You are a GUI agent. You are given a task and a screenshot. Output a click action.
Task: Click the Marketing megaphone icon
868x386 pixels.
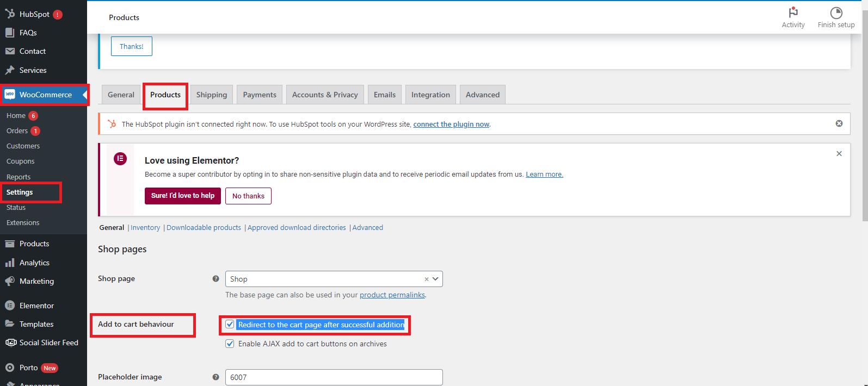10,281
